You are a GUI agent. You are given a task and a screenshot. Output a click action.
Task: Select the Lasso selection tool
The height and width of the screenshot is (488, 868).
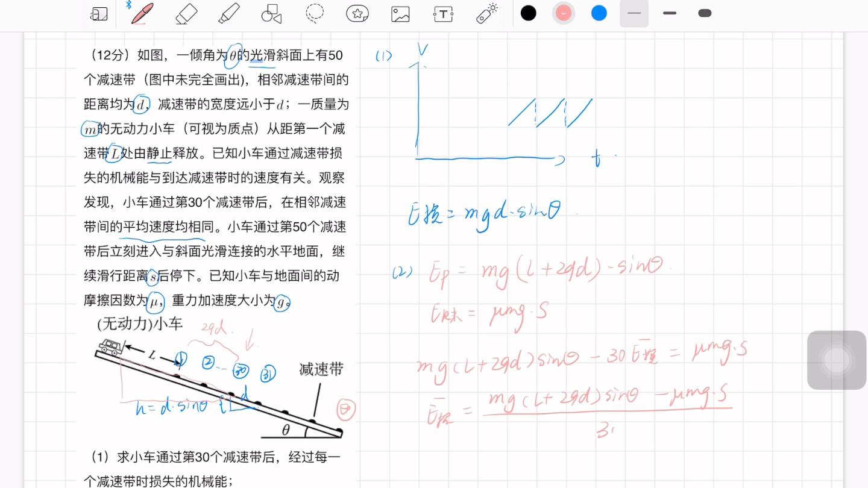point(315,13)
